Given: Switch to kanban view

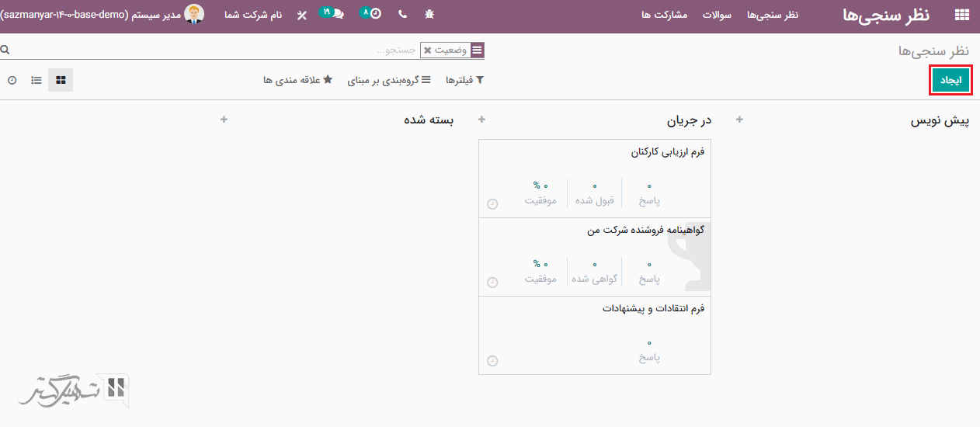Looking at the screenshot, I should tap(61, 80).
